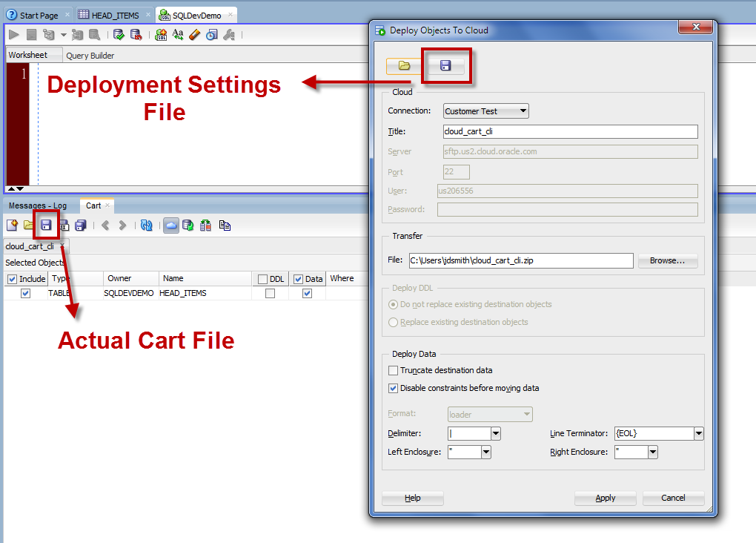Open the Query Builder tab
This screenshot has width=756, height=543.
point(90,56)
